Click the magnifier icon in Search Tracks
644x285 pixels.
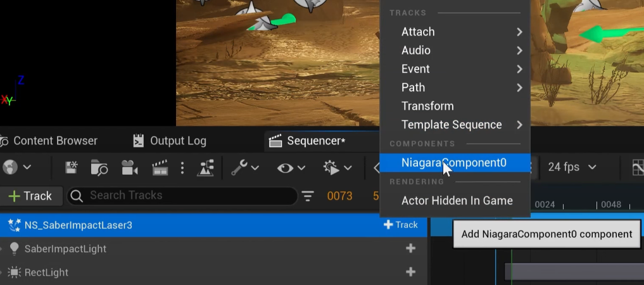click(77, 196)
